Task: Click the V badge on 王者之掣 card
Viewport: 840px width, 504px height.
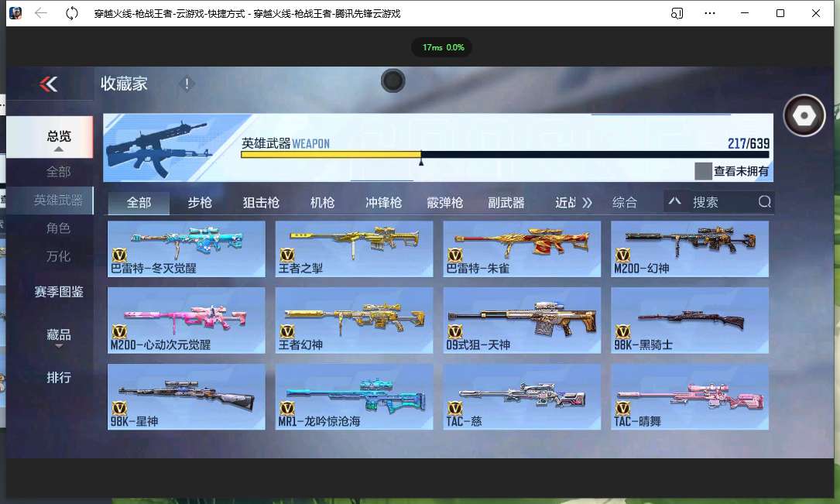Action: click(x=287, y=255)
